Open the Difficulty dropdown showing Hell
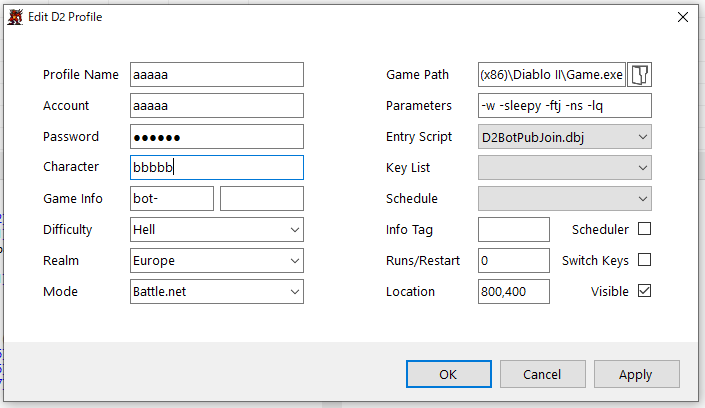Viewport: 705px width, 408px height. tap(217, 229)
